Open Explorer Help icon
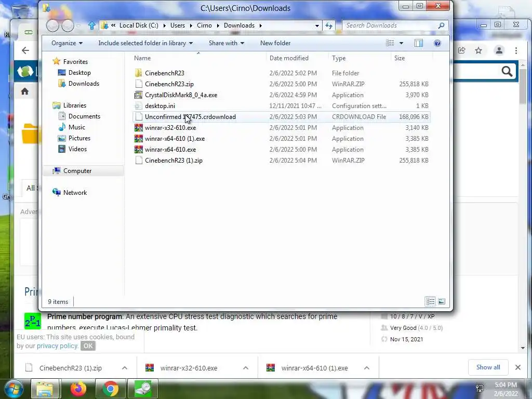The image size is (532, 399). point(437,43)
